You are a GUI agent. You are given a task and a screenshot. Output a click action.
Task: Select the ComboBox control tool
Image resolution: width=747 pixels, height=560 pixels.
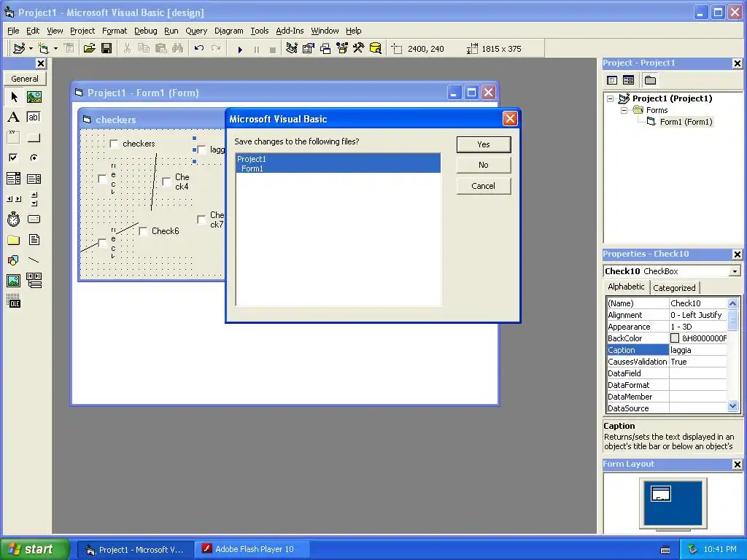coord(14,179)
